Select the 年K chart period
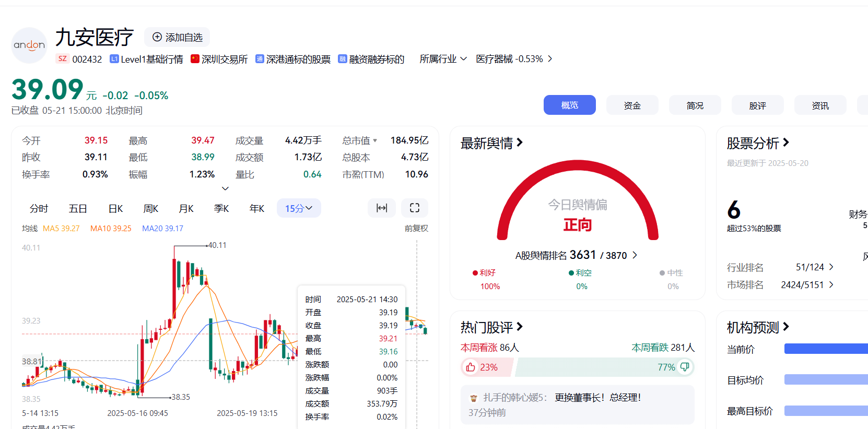 click(257, 209)
